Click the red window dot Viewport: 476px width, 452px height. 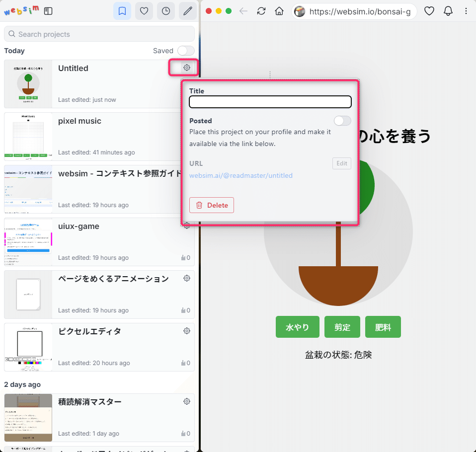[209, 11]
